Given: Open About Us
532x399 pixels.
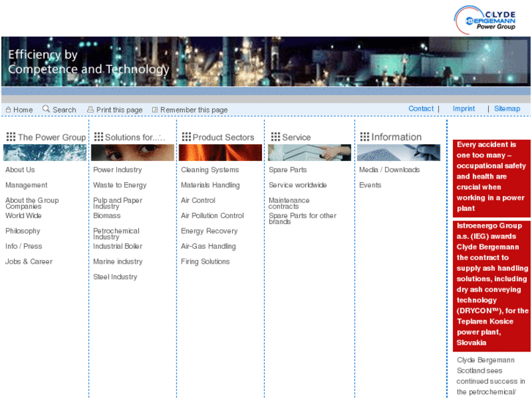Looking at the screenshot, I should tap(20, 170).
